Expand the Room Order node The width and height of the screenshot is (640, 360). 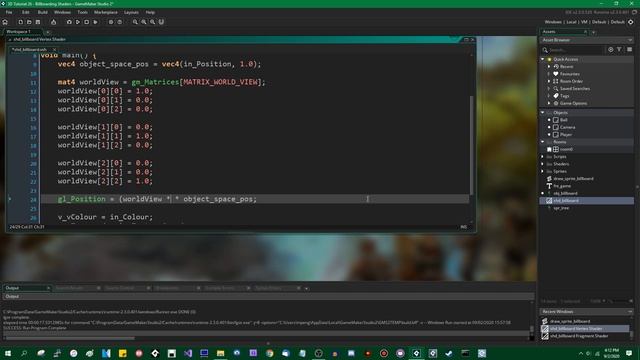pyautogui.click(x=549, y=81)
